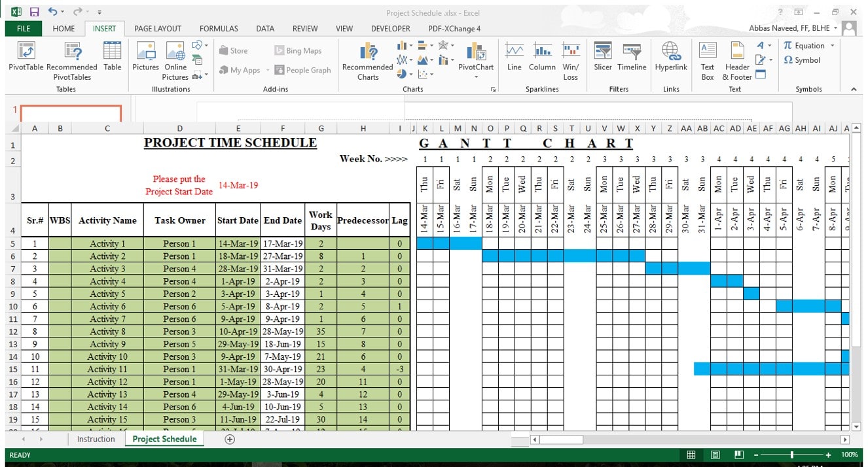Add a new worksheet with the plus button
Screen dimensions: 868x467
tap(230, 439)
